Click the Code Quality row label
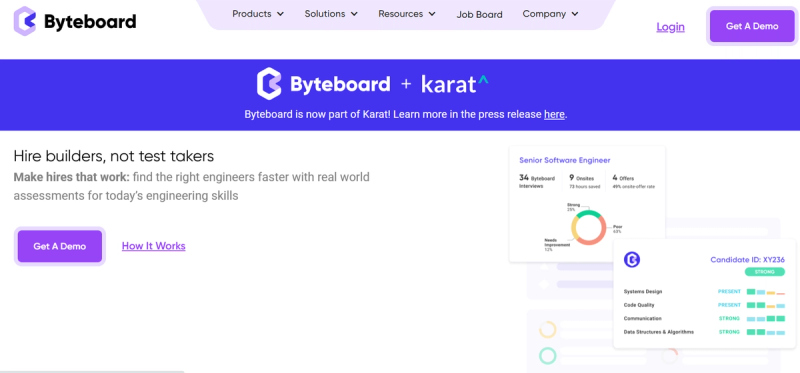800x373 pixels. click(x=639, y=305)
